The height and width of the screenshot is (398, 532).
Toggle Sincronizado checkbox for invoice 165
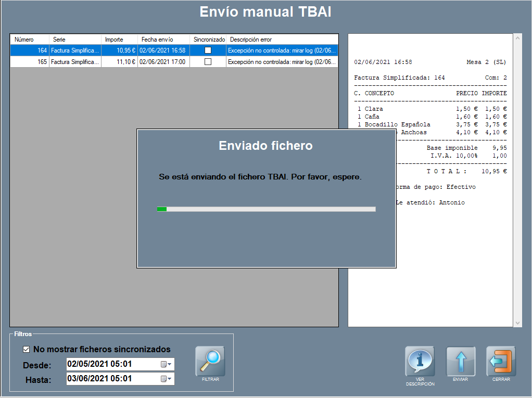tap(208, 61)
